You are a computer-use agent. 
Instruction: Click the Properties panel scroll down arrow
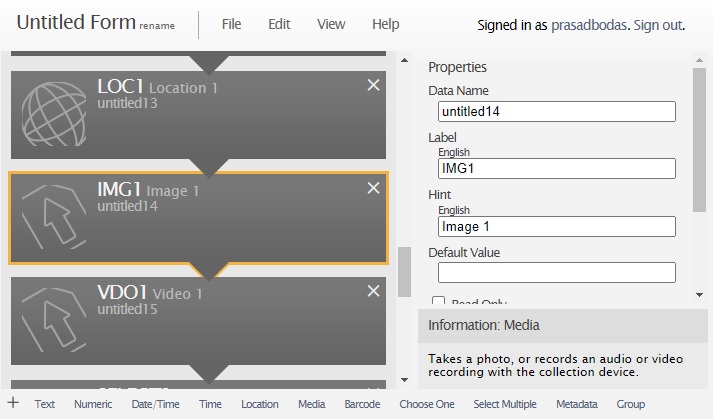[x=699, y=295]
